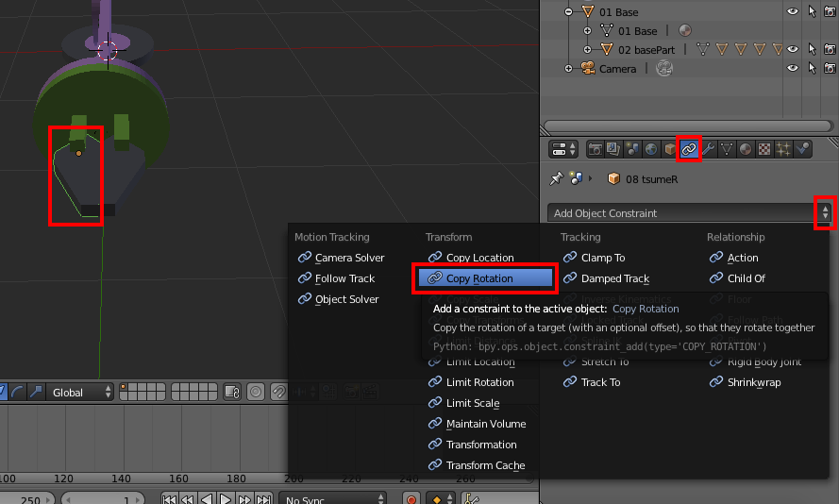Toggle visibility eye for top 01 Base
The width and height of the screenshot is (839, 504).
(793, 11)
